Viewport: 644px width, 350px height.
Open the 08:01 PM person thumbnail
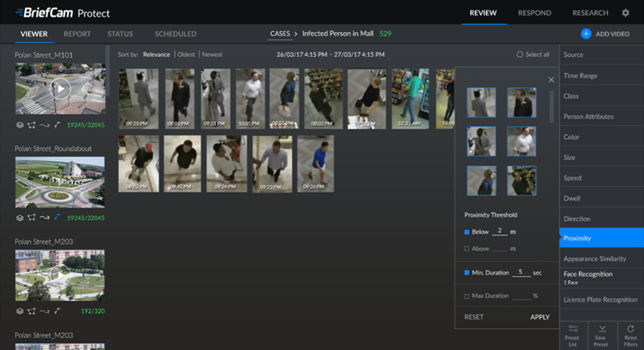click(x=180, y=99)
